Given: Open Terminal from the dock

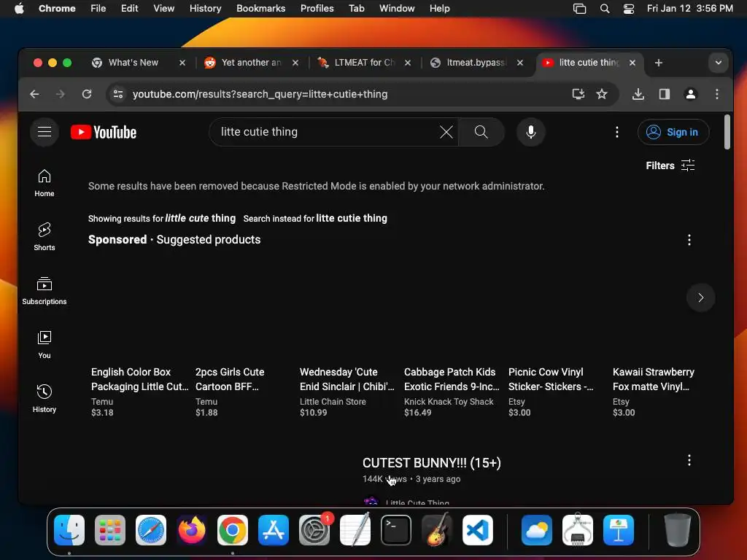Looking at the screenshot, I should click(396, 530).
